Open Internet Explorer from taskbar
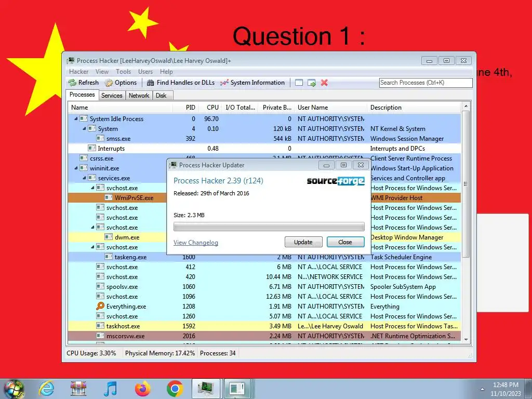532x399 pixels. pos(46,389)
